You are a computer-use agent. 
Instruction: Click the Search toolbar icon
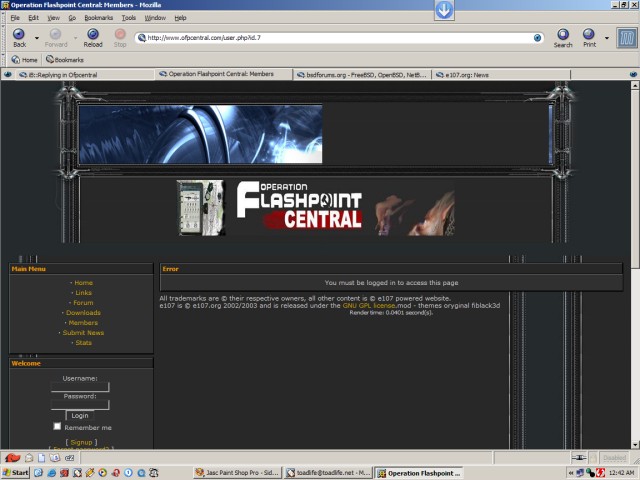pyautogui.click(x=563, y=36)
